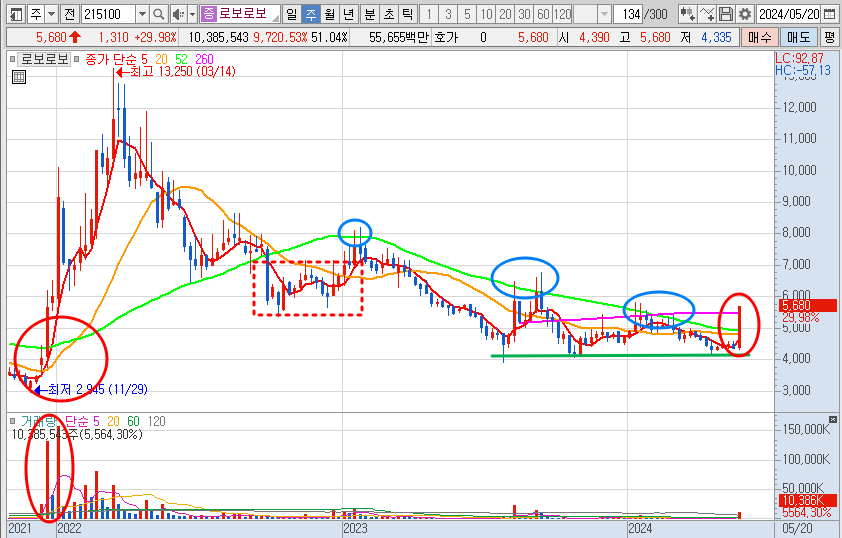This screenshot has height=538, width=842.
Task: Switch to daily (일) chart
Action: coord(292,14)
